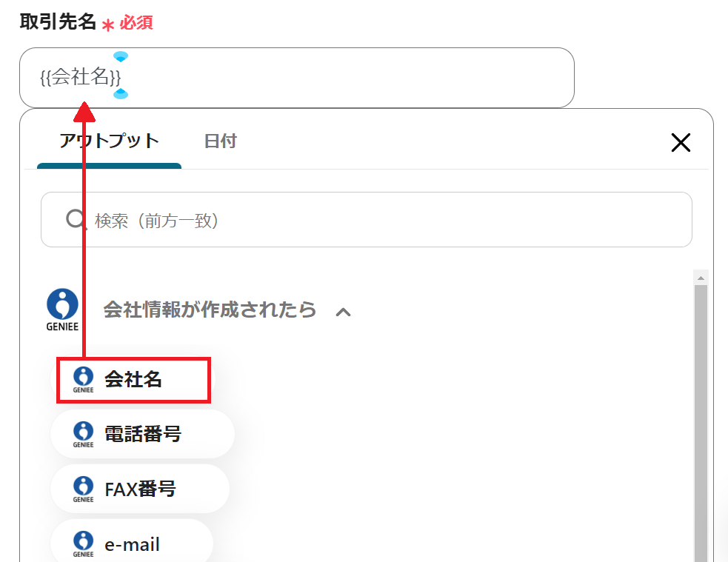Image resolution: width=728 pixels, height=562 pixels.
Task: Insert the 会社名 output value
Action: click(133, 380)
